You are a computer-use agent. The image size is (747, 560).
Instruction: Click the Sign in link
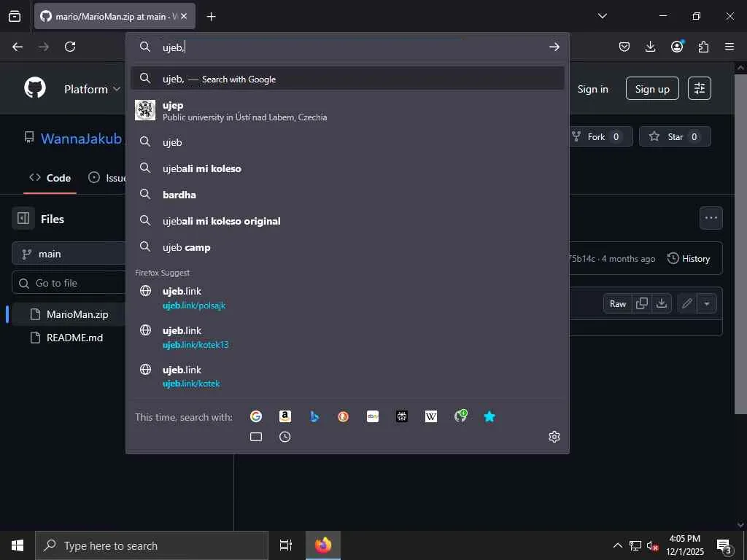pyautogui.click(x=592, y=89)
